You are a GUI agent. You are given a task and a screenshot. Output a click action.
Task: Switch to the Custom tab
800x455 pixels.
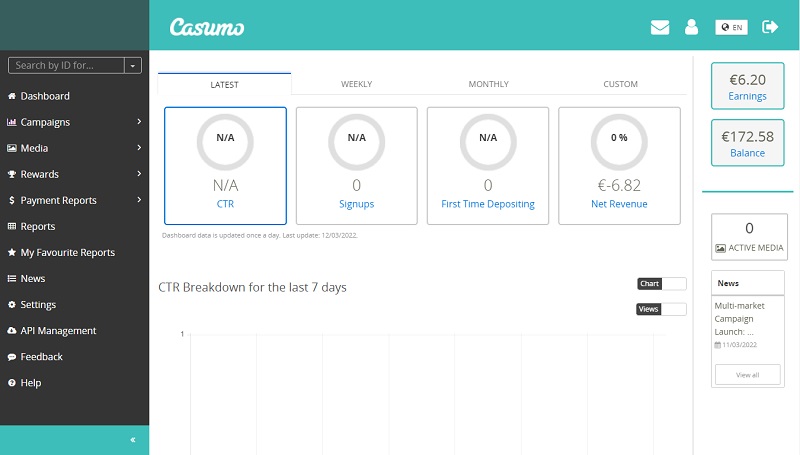[620, 84]
